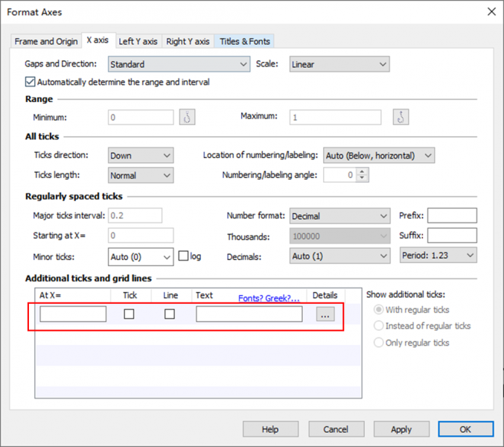Click the Prefix input field
Viewport: 504px width, 447px height.
coord(452,215)
